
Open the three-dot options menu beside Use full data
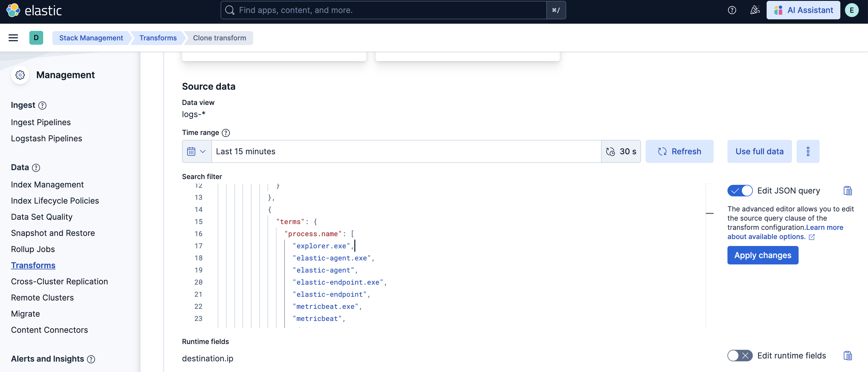(x=808, y=151)
